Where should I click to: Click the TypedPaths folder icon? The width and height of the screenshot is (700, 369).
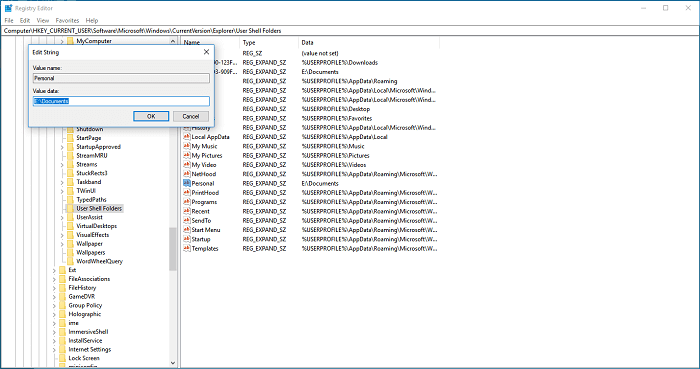point(70,199)
